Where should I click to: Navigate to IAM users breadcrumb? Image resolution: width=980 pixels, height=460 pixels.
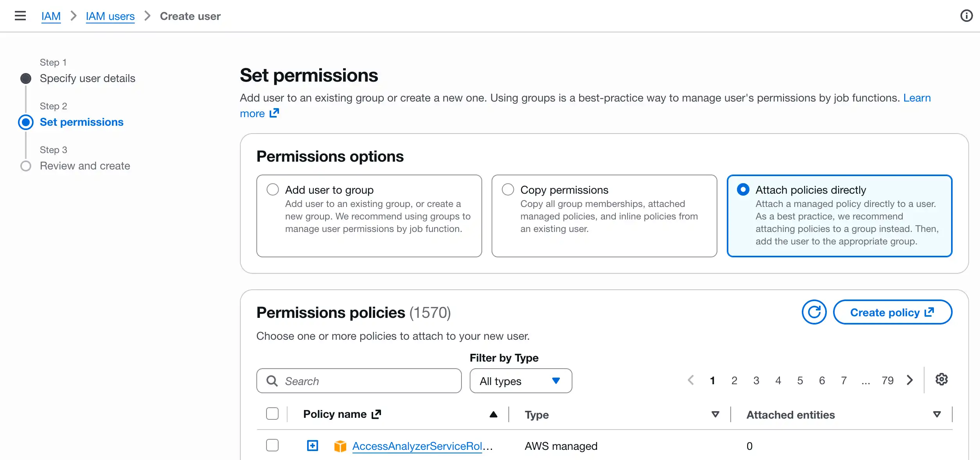click(x=110, y=16)
